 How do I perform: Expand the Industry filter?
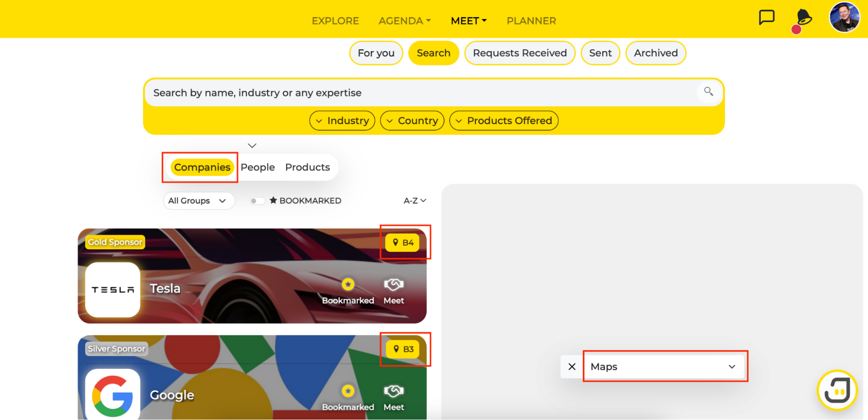pos(342,121)
